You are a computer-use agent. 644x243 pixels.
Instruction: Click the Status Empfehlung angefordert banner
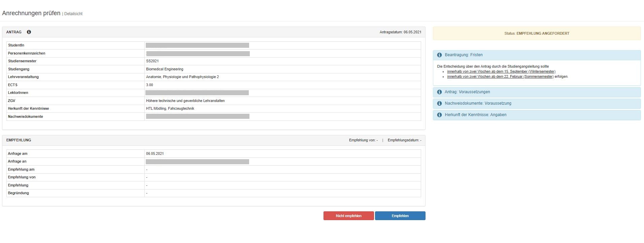point(537,33)
